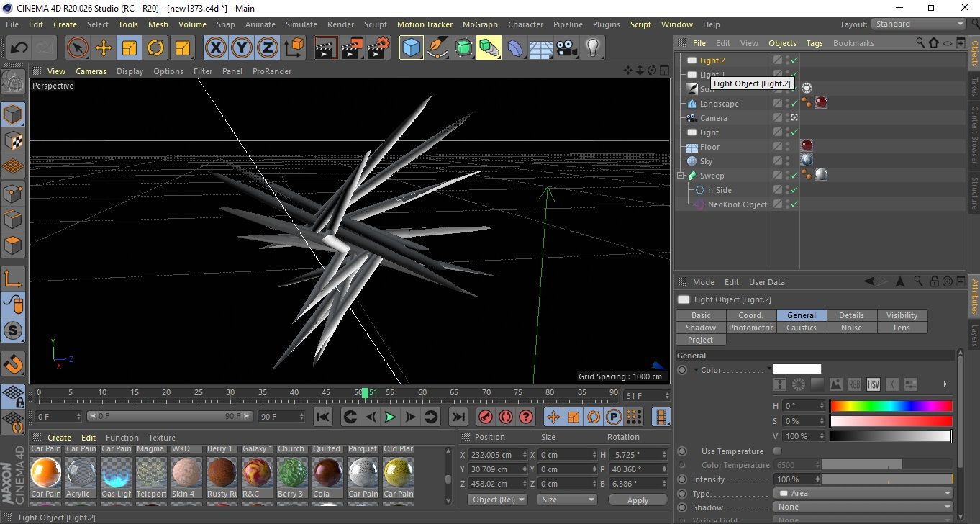The height and width of the screenshot is (524, 980).
Task: Go to end of animation
Action: click(458, 417)
